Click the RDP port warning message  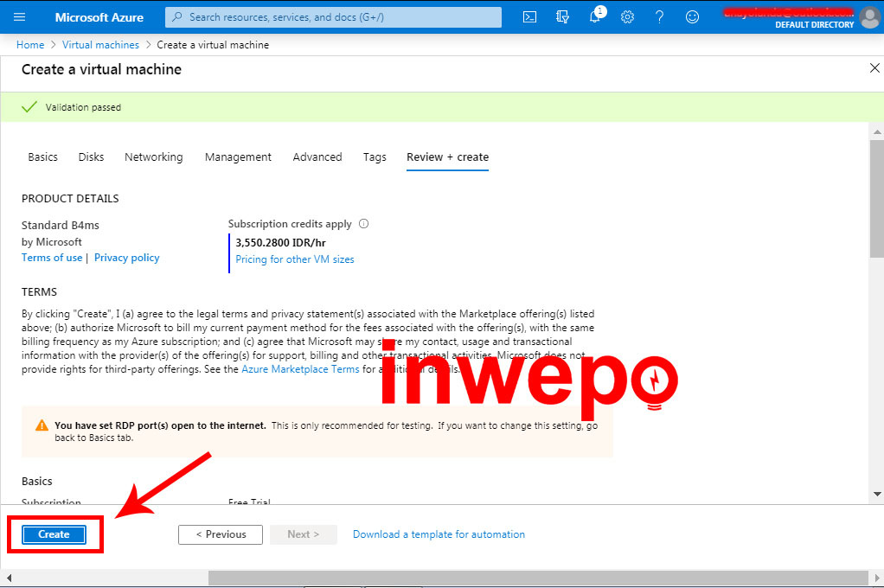coord(317,431)
